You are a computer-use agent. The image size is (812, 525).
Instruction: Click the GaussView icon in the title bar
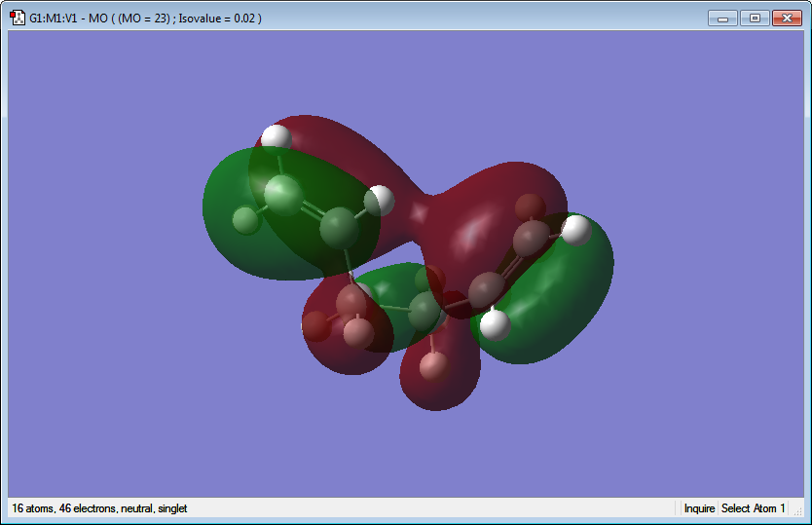click(x=18, y=18)
